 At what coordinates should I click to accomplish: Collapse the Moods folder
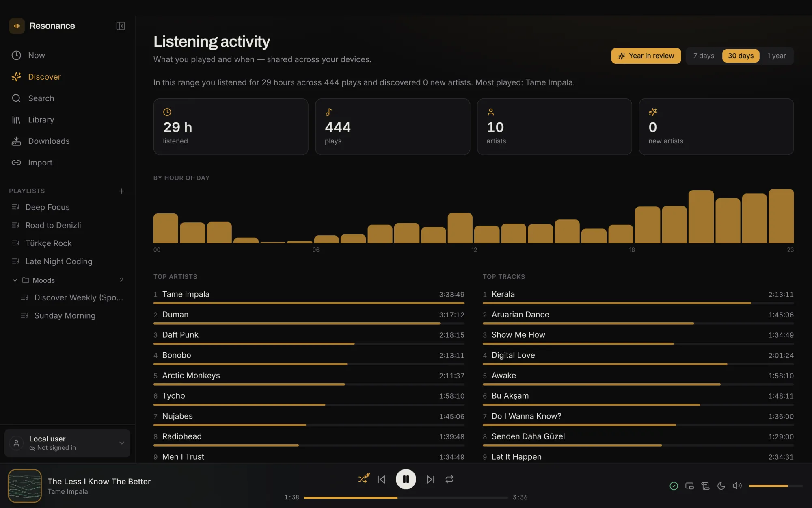[x=15, y=280]
